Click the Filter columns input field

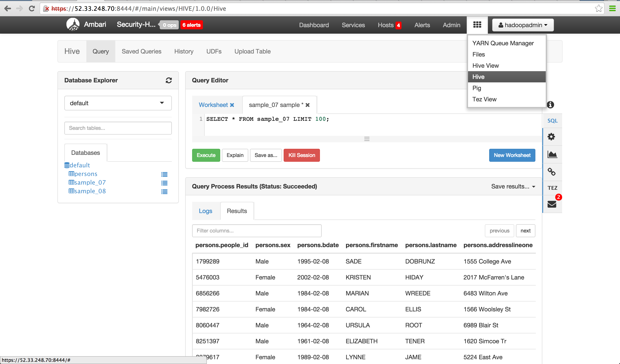click(256, 231)
